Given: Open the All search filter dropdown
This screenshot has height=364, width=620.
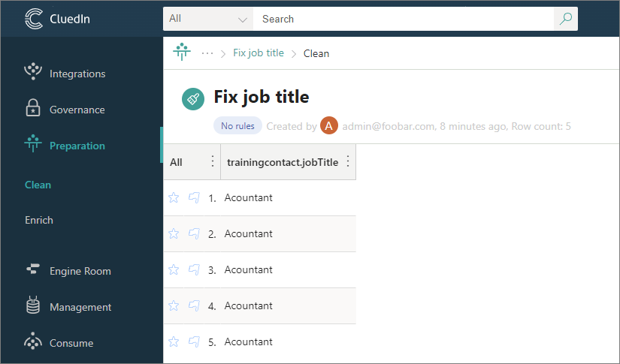Looking at the screenshot, I should (x=208, y=19).
